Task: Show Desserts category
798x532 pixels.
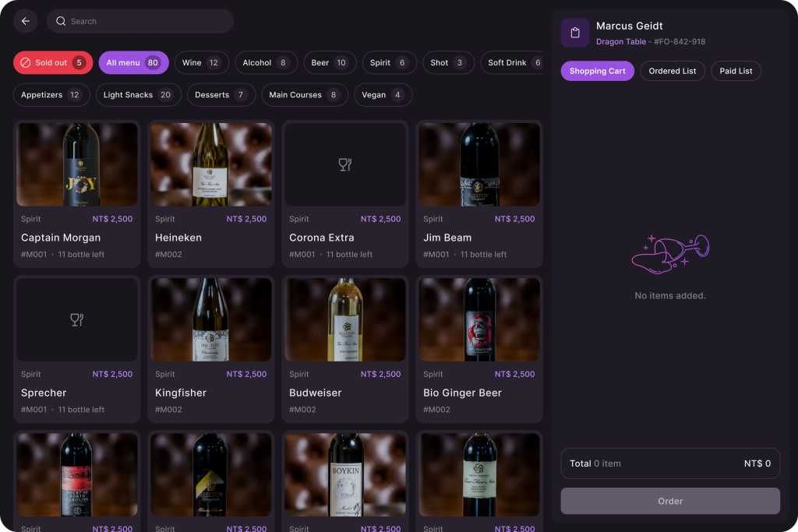Action: 221,94
